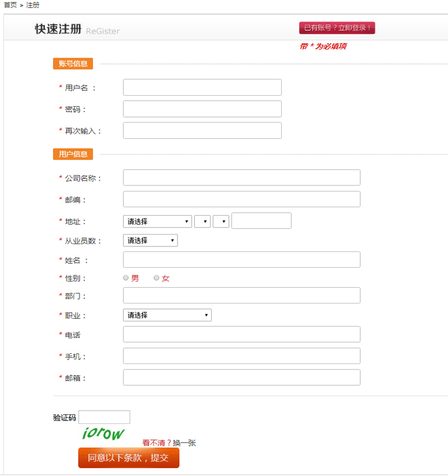Click 看不清？换一张 to refresh captcha
The width and height of the screenshot is (448, 476).
pos(169,443)
